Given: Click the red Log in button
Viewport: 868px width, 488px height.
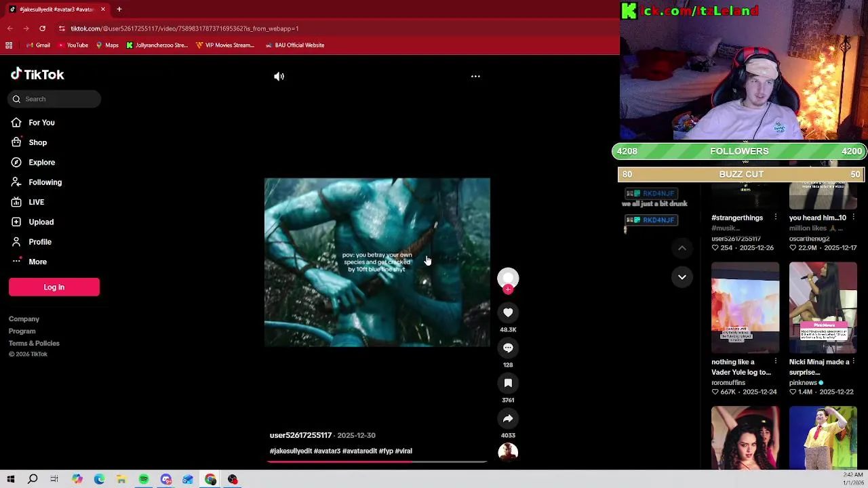Looking at the screenshot, I should [54, 287].
